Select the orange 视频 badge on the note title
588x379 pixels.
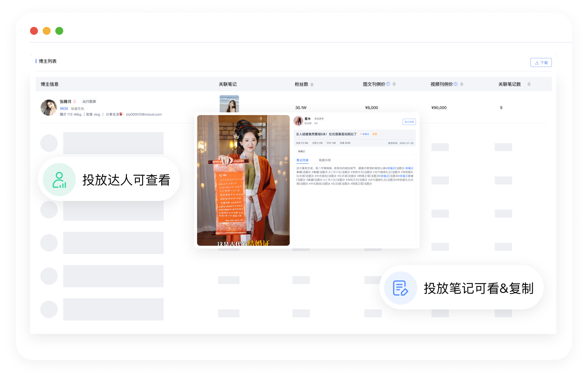(375, 134)
